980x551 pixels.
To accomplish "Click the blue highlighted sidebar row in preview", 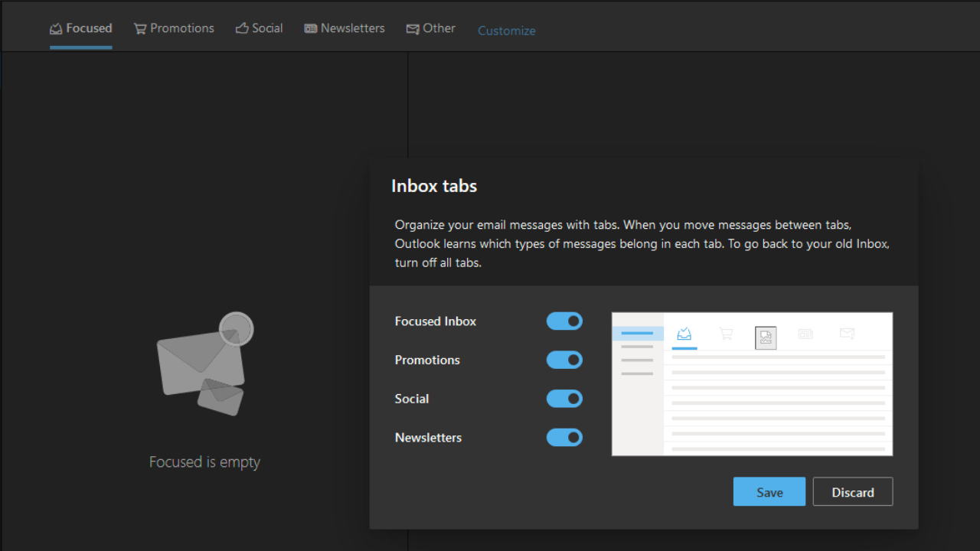I will tap(638, 334).
